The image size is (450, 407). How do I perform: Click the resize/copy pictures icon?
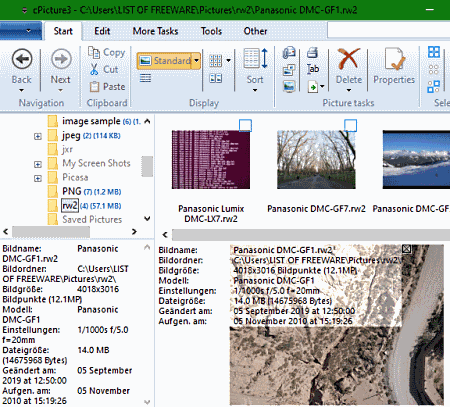tap(289, 70)
